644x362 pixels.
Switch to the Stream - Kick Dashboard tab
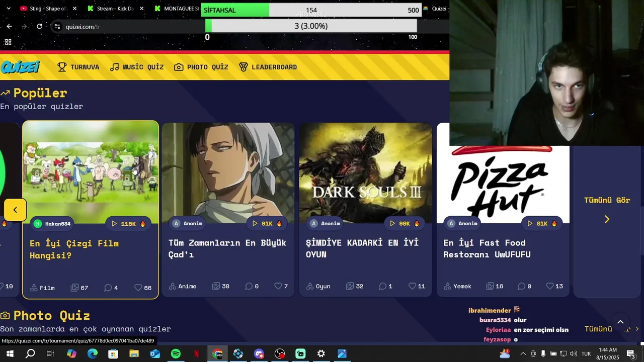(115, 9)
